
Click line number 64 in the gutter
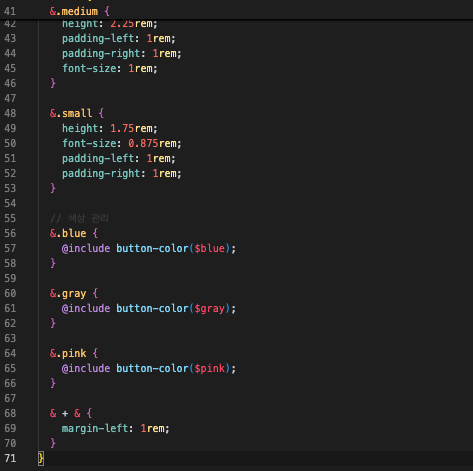[10, 353]
